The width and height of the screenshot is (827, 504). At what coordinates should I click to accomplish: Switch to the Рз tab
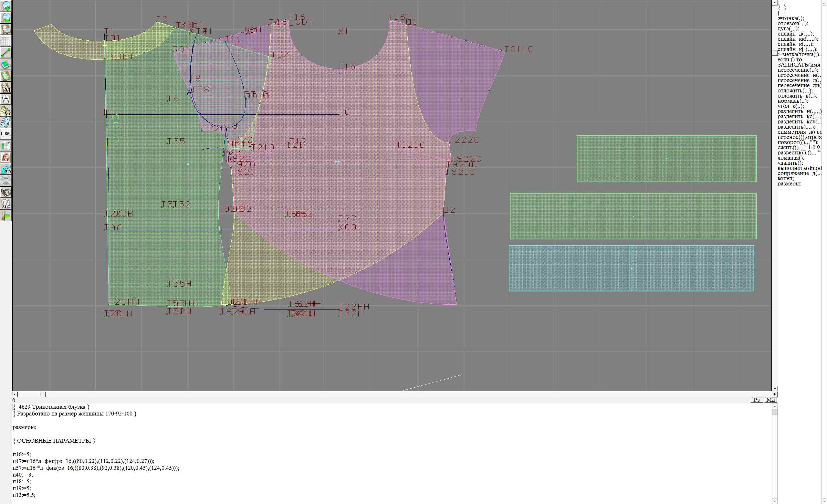coord(757,399)
